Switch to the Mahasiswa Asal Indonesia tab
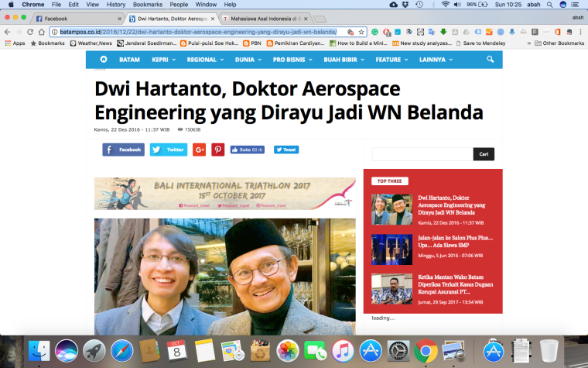This screenshot has height=368, width=588. click(265, 19)
